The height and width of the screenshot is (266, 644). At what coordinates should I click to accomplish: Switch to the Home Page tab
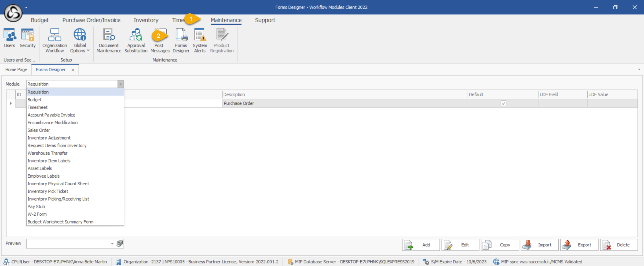click(16, 70)
